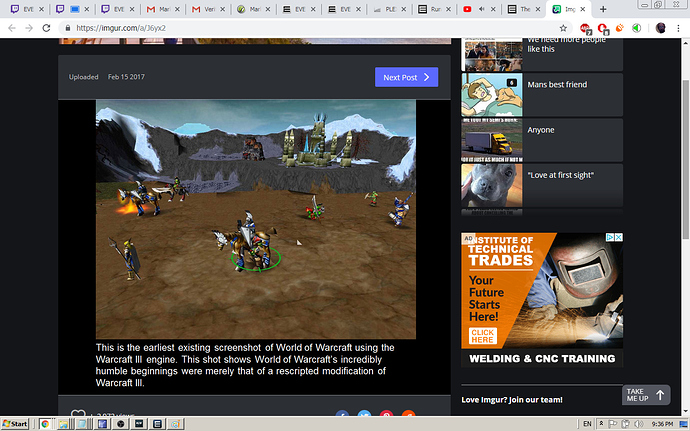The width and height of the screenshot is (690, 431).
Task: Bookmark this page with the star
Action: tap(563, 28)
